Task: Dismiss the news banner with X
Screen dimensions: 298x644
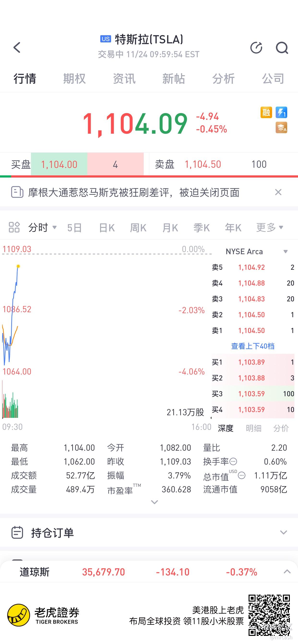Action: point(278,192)
